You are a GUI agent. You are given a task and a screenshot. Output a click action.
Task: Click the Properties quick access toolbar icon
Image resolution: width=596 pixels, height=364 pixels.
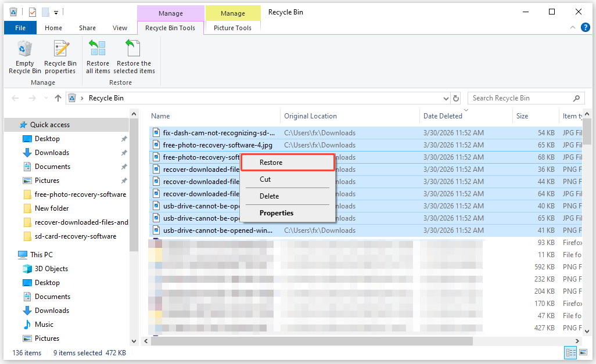33,13
